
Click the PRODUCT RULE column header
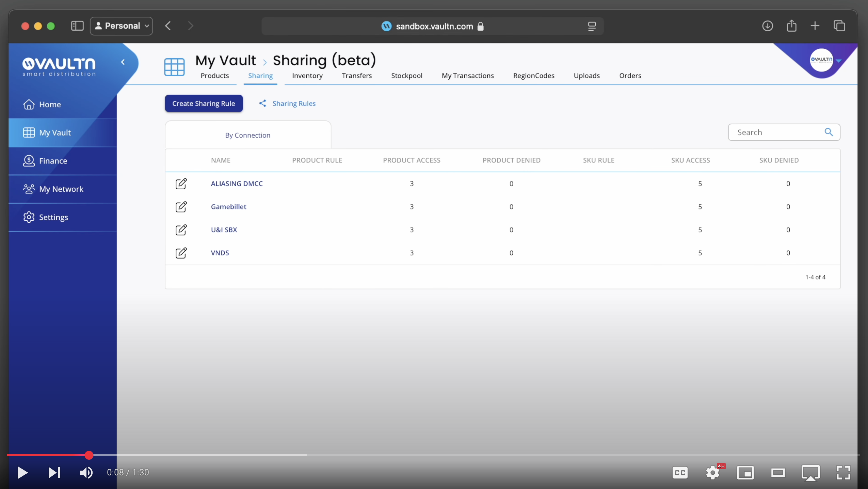317,160
